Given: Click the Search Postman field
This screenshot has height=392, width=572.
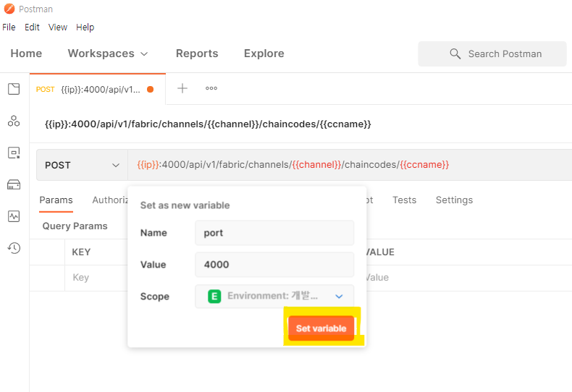Looking at the screenshot, I should coord(492,54).
